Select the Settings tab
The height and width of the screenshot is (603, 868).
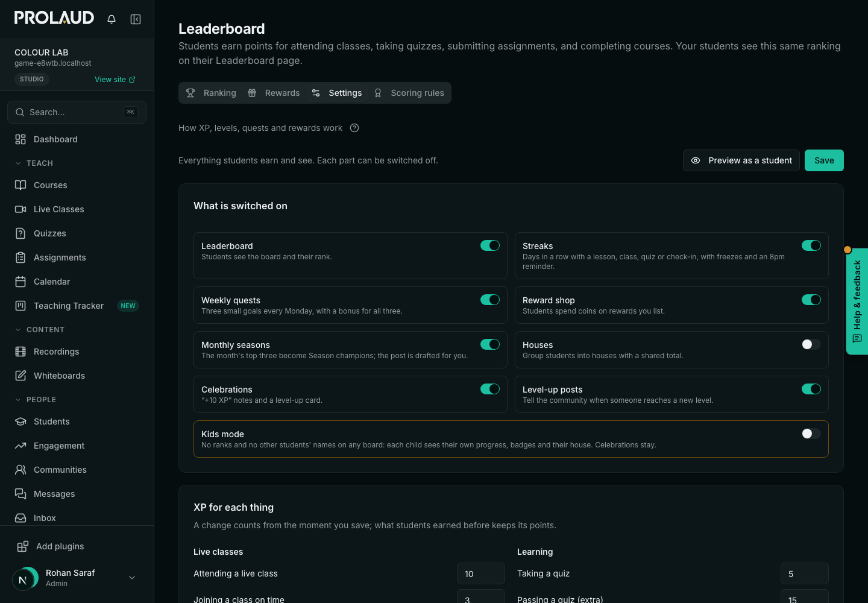[x=336, y=93]
